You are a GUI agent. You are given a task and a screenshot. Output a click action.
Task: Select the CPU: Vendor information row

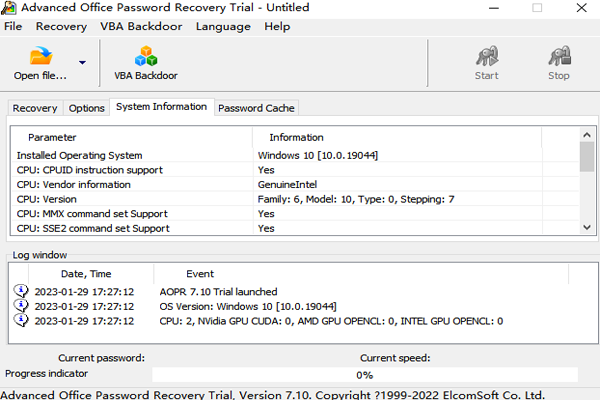(295, 184)
